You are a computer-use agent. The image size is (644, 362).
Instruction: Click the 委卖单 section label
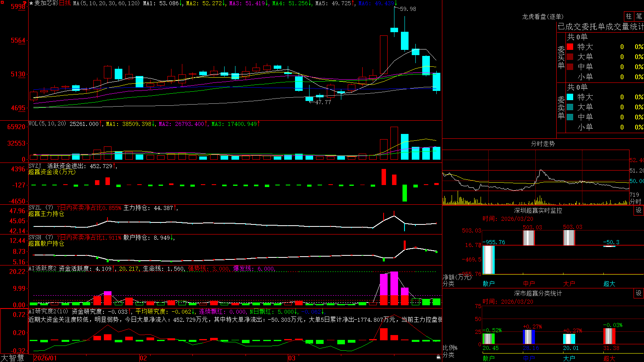point(561,108)
